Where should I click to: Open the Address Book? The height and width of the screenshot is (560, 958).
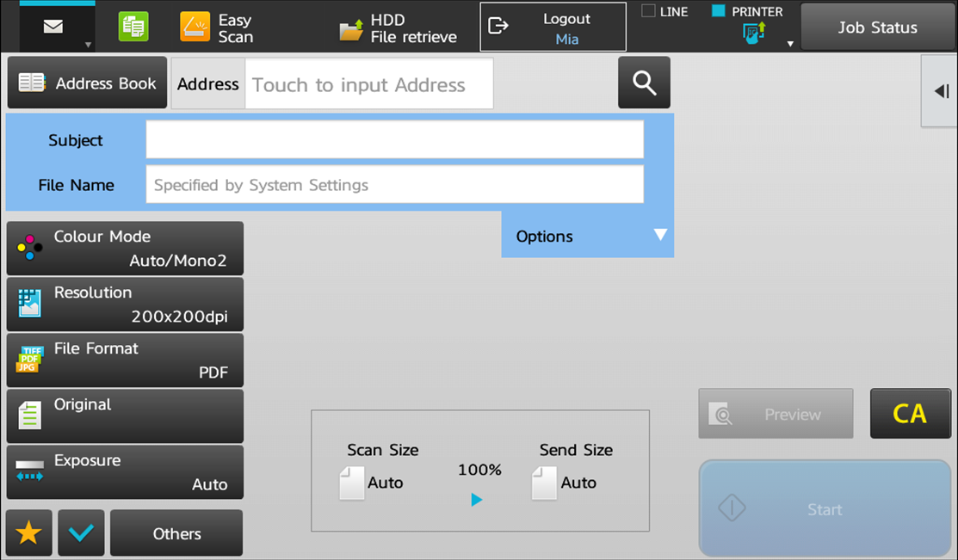pyautogui.click(x=87, y=83)
